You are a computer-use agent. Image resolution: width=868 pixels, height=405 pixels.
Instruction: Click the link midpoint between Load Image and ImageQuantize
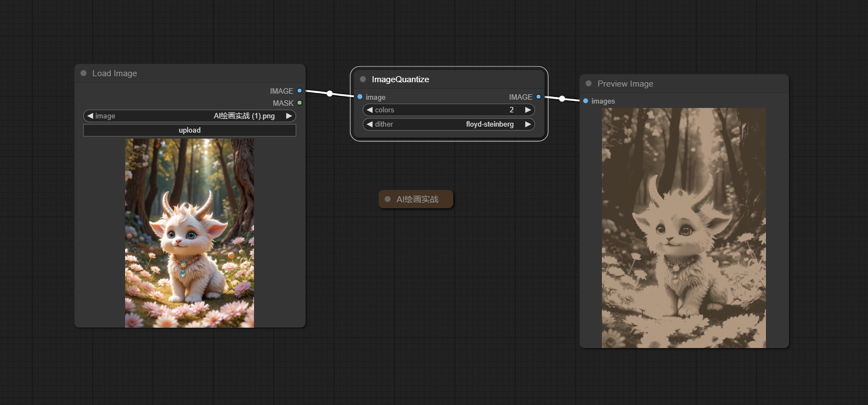(330, 94)
